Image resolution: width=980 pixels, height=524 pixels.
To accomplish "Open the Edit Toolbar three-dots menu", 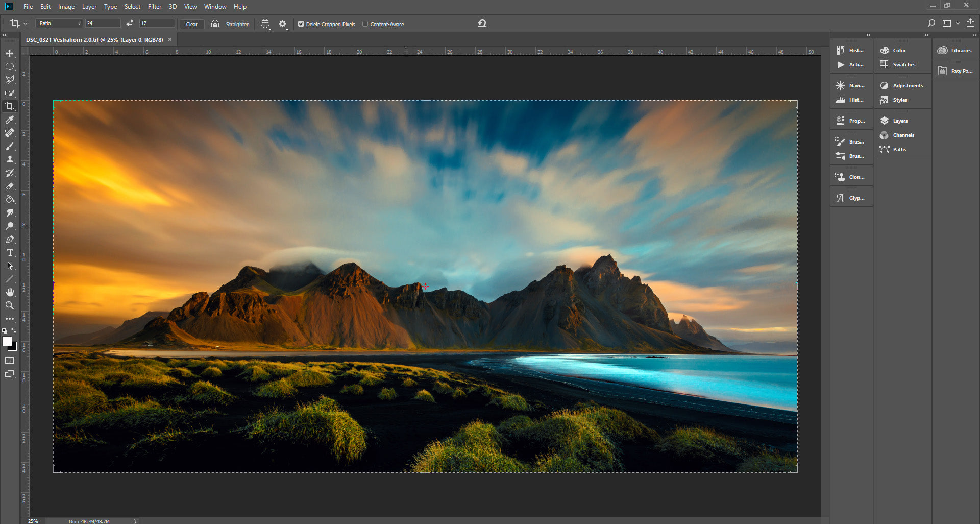I will (x=10, y=319).
